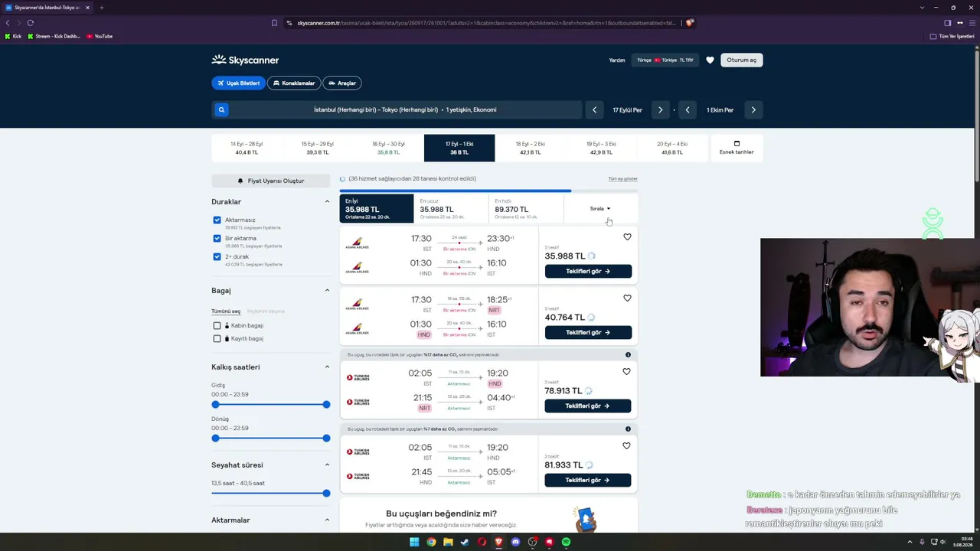Open Discord from the taskbar
This screenshot has width=980, height=551.
click(515, 542)
